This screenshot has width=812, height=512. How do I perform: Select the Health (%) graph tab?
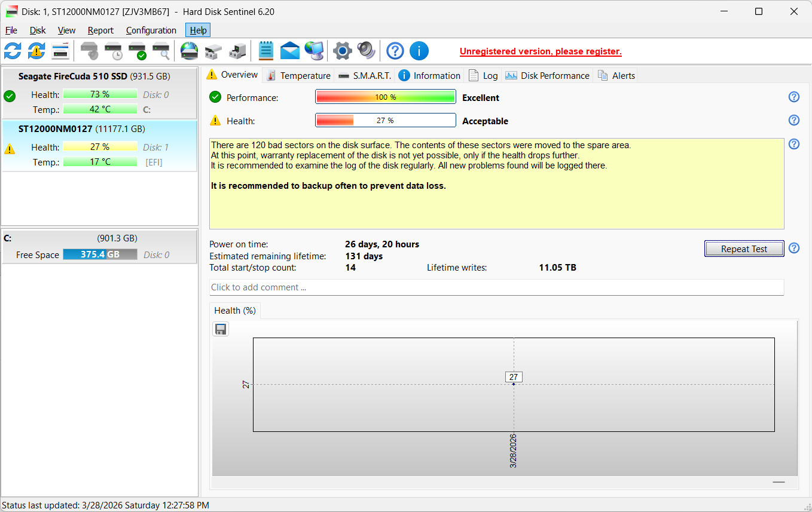235,311
